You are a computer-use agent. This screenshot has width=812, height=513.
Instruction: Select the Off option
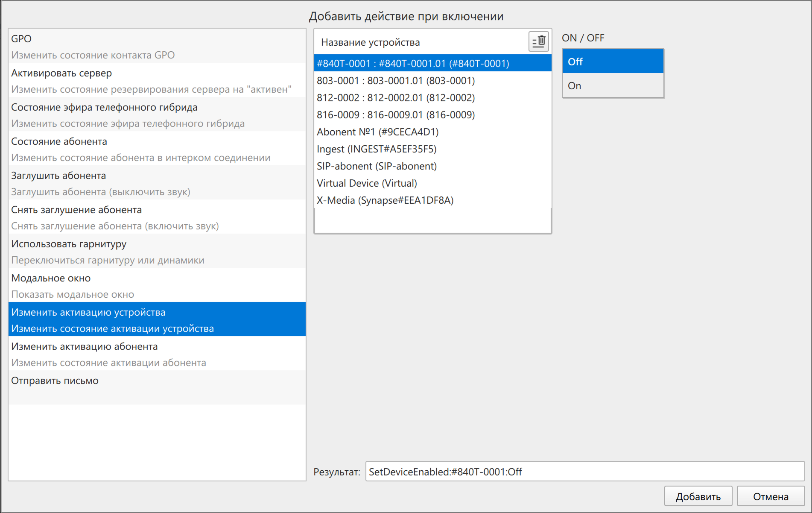coord(613,62)
